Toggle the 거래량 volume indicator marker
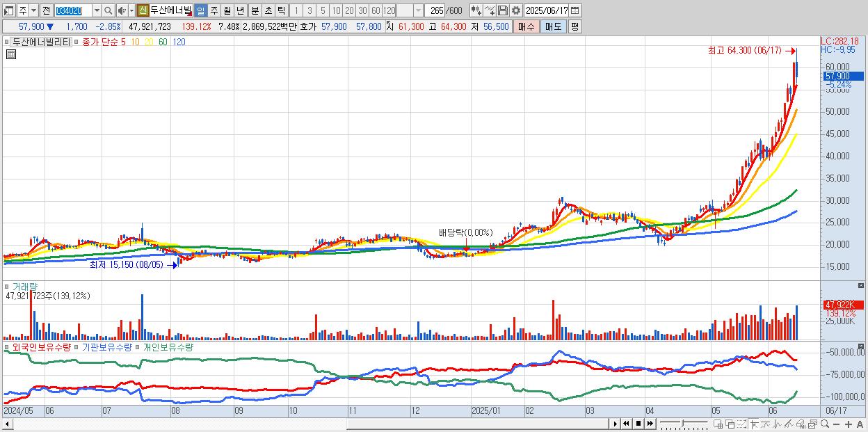 8,286
